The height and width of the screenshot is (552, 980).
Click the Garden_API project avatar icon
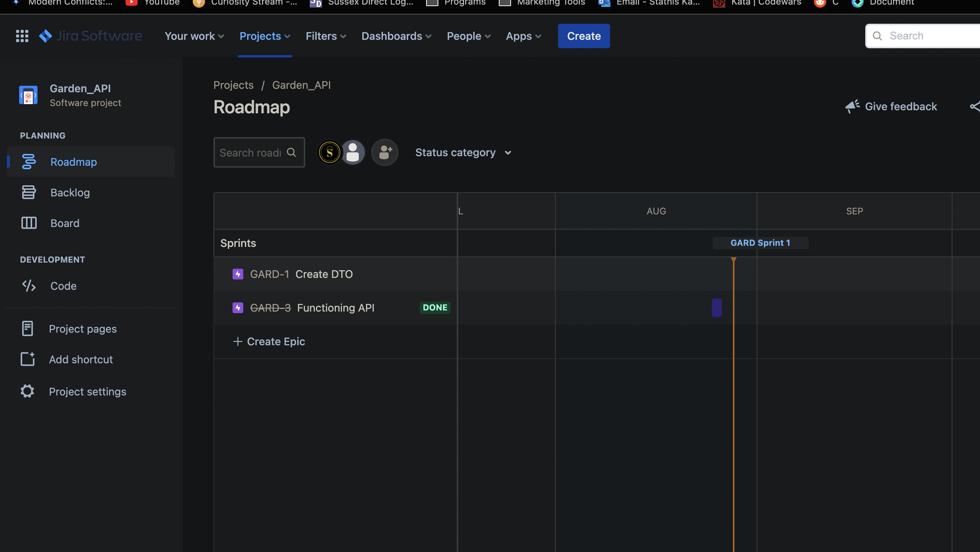tap(28, 95)
